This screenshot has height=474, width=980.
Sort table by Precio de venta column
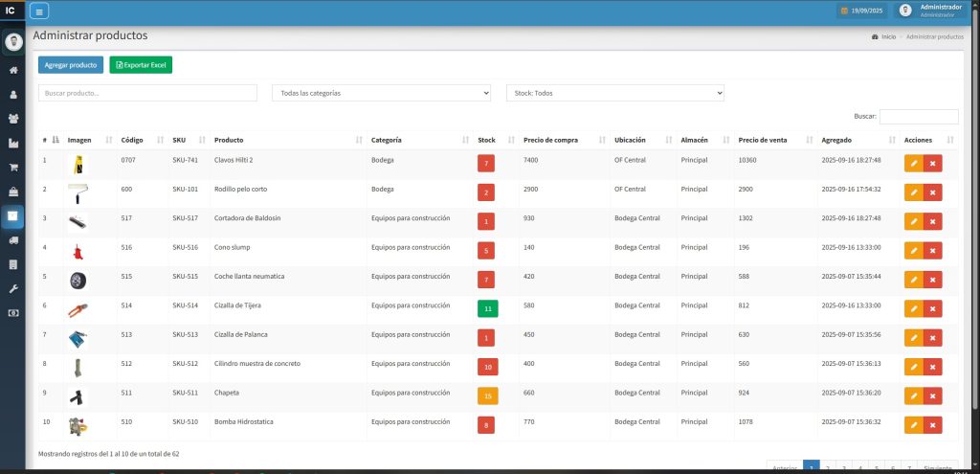[762, 140]
